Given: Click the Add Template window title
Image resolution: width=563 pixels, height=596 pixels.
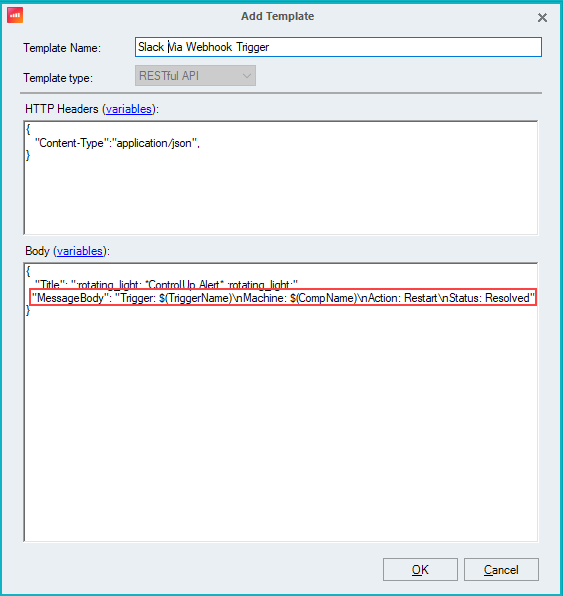Looking at the screenshot, I should tap(278, 16).
